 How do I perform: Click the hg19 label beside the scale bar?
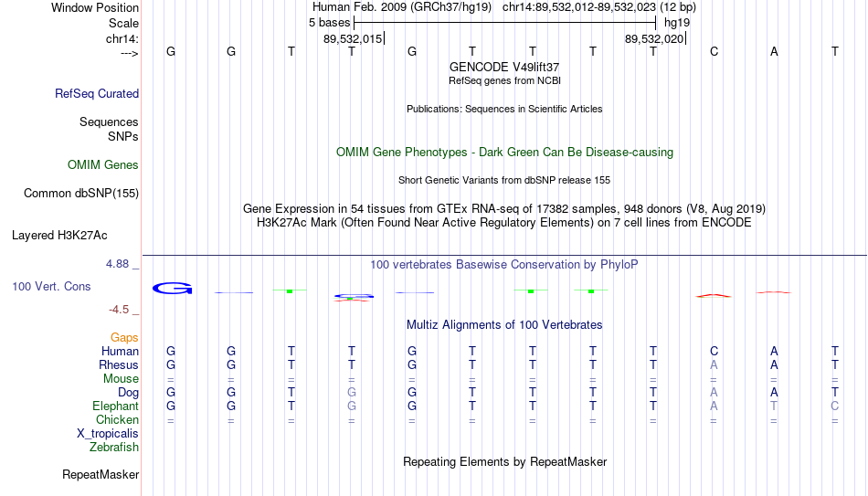coord(677,23)
